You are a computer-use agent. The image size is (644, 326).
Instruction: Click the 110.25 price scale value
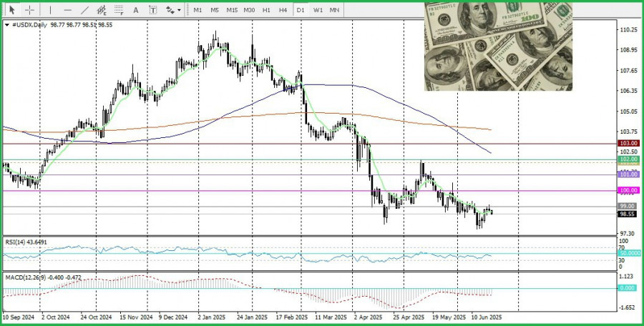tap(628, 30)
